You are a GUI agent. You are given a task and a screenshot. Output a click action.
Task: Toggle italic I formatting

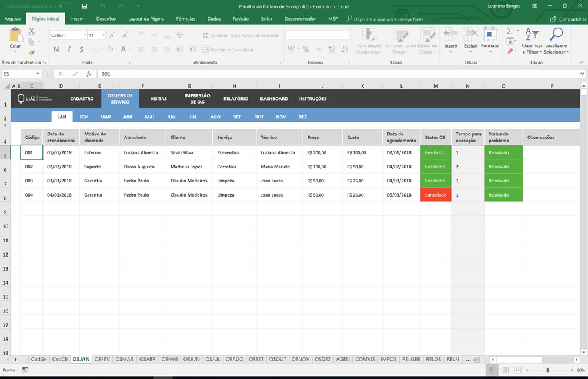pyautogui.click(x=69, y=49)
